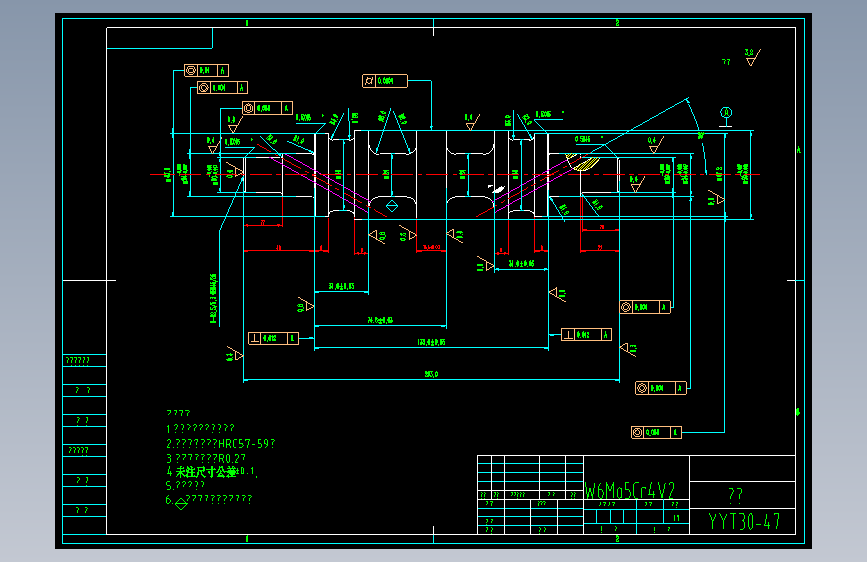Screen dimensions: 867x562
Task: Click the diamond symbol beside note 6
Action: point(181,503)
